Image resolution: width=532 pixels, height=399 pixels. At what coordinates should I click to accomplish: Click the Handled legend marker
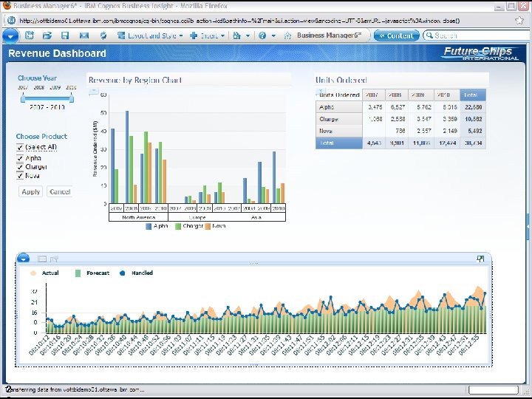pos(123,273)
